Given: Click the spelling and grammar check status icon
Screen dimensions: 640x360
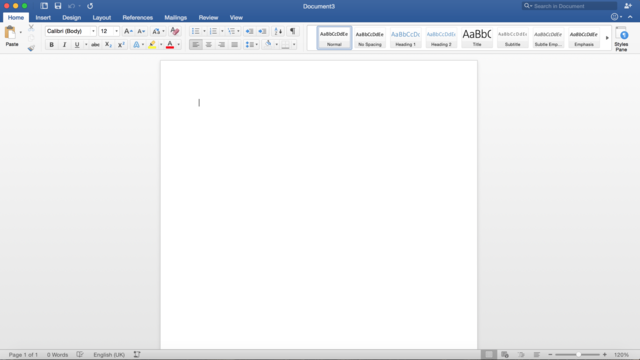Looking at the screenshot, I should [x=80, y=354].
